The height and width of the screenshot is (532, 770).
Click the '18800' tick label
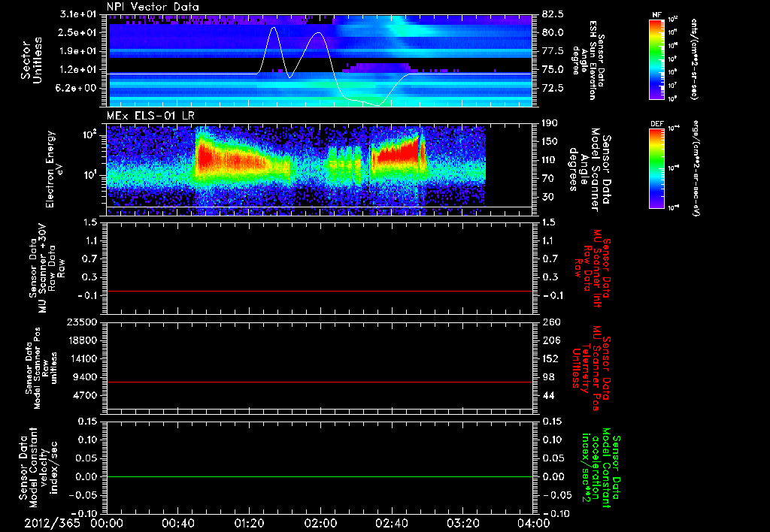[x=83, y=340]
